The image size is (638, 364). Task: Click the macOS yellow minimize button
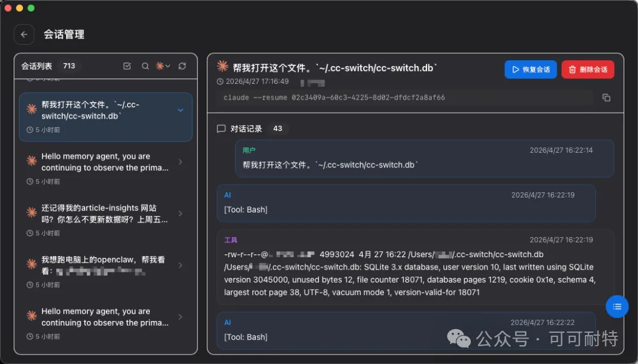19,8
